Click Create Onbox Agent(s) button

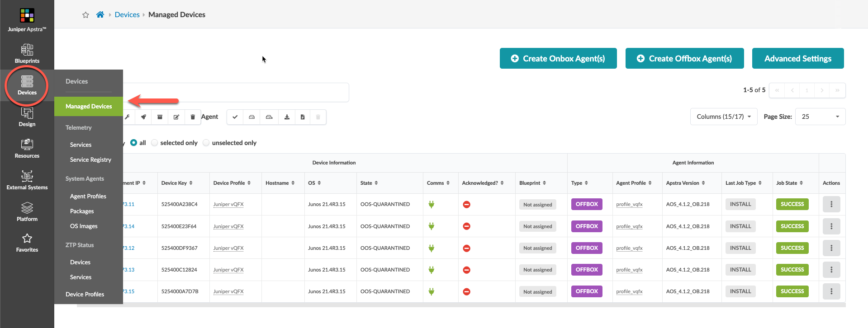click(558, 58)
